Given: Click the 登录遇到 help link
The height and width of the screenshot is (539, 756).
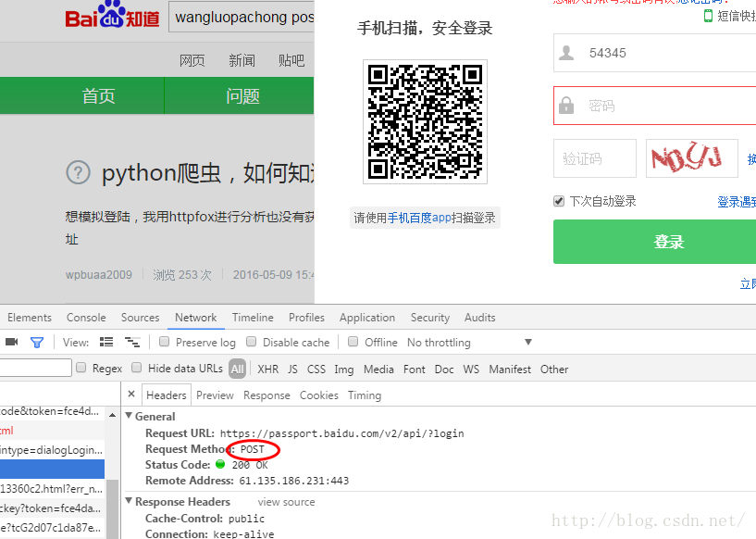Looking at the screenshot, I should (737, 202).
